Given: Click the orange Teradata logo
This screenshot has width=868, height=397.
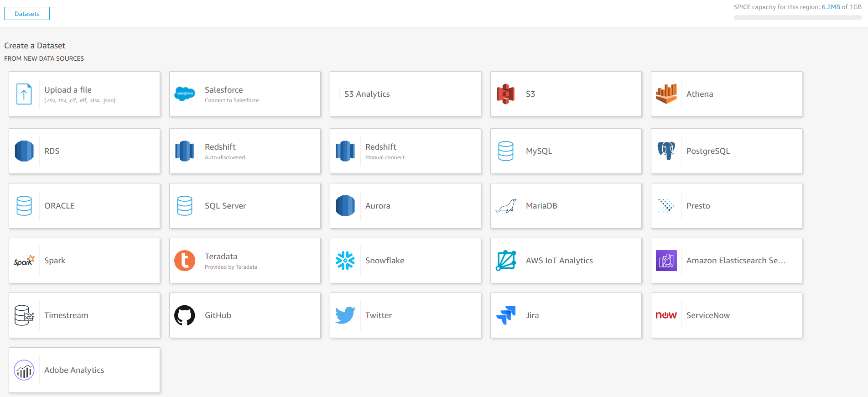Looking at the screenshot, I should [x=185, y=261].
